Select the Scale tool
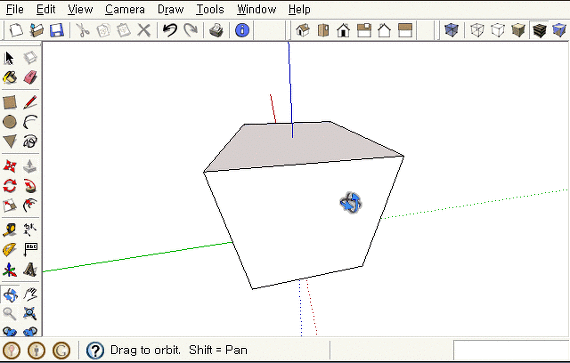570x363 pixels. (9, 206)
